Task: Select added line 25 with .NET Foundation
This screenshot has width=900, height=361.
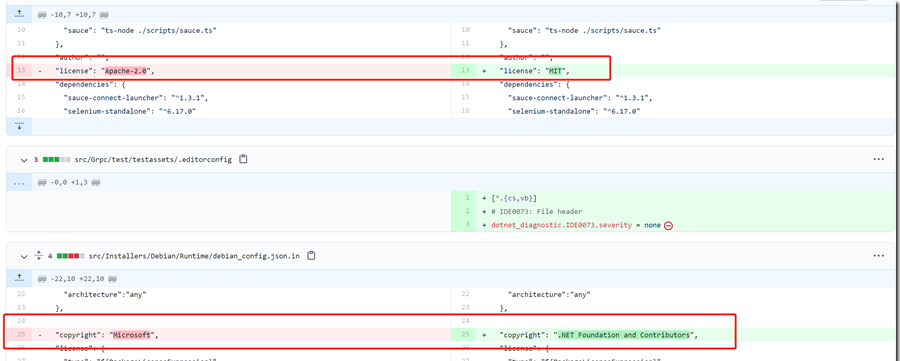Action: coord(465,335)
